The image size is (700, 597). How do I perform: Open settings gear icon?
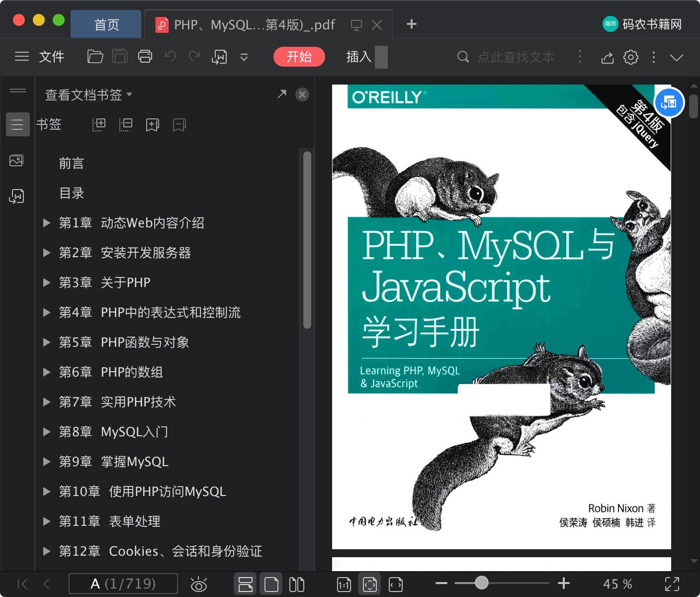point(631,57)
